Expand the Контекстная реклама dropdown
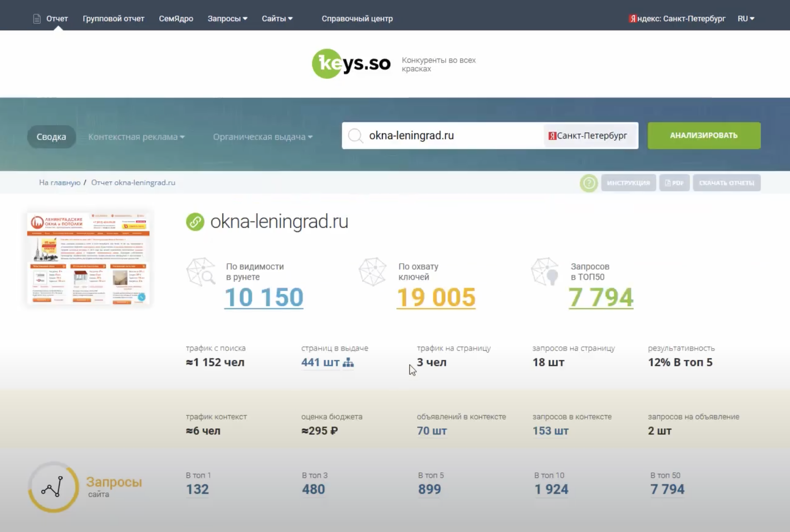 pos(136,137)
